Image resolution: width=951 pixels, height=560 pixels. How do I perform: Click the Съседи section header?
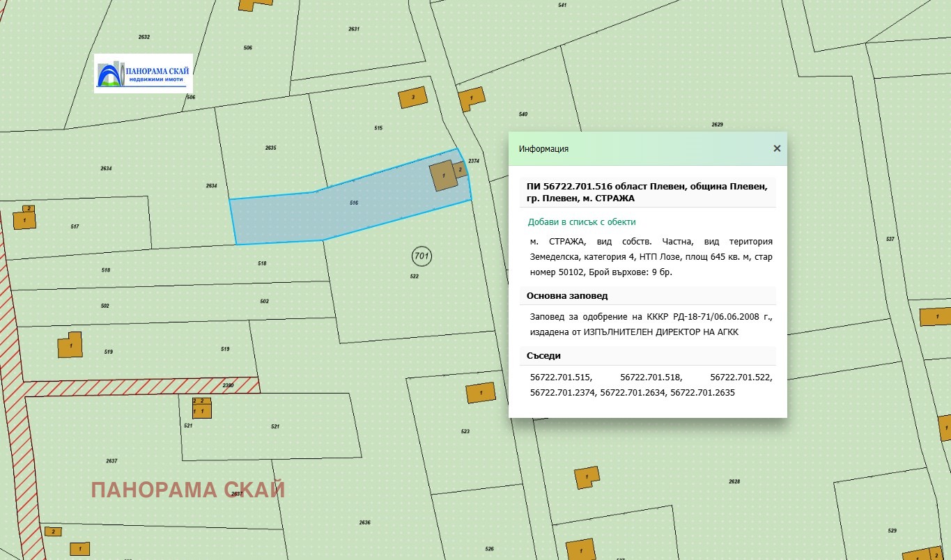(x=543, y=356)
